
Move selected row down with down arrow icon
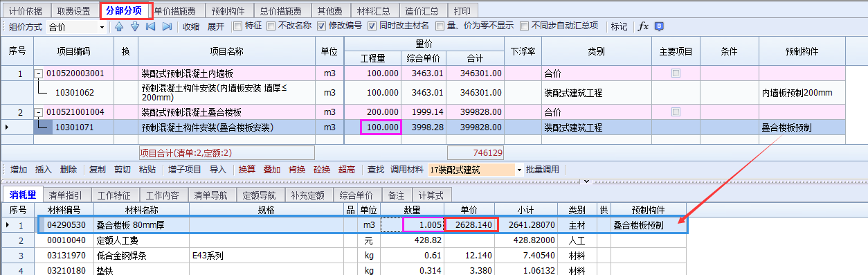(x=134, y=26)
